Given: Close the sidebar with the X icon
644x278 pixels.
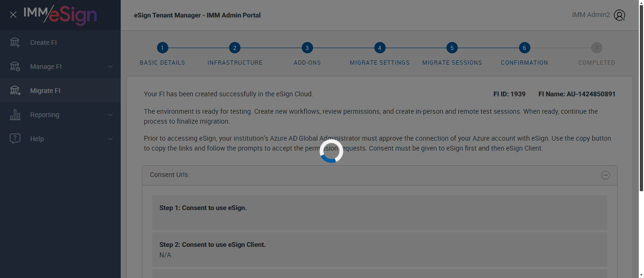Looking at the screenshot, I should [13, 15].
